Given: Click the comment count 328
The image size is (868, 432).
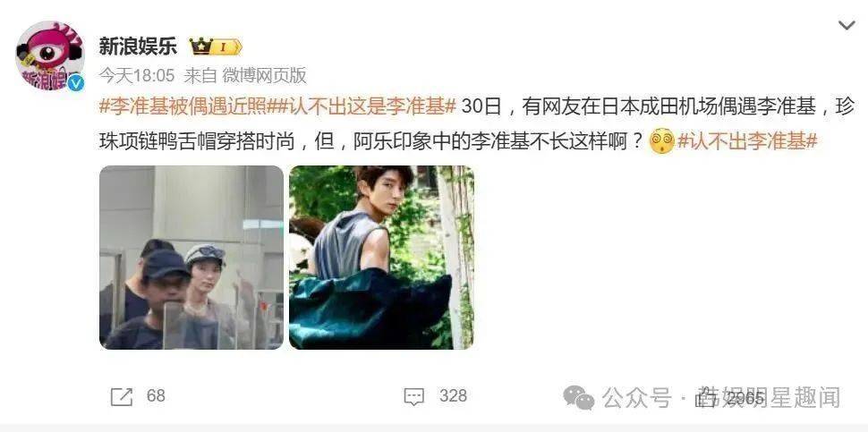Looking at the screenshot, I should click(x=454, y=396).
